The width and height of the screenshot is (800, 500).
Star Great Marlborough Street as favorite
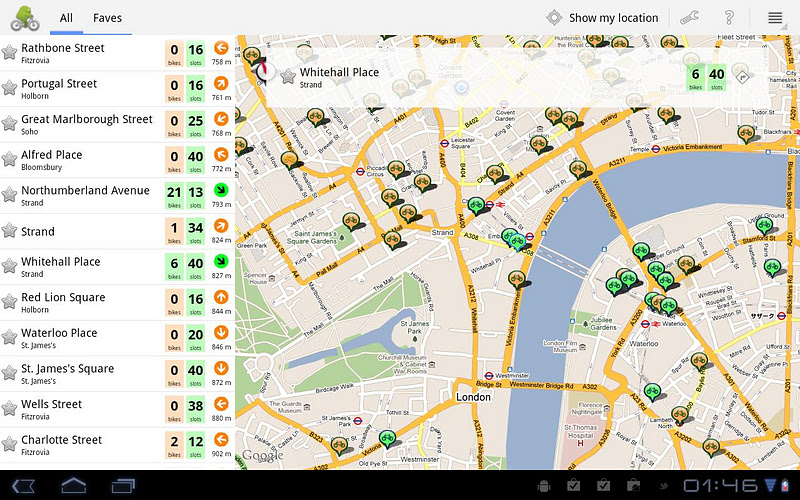9,123
